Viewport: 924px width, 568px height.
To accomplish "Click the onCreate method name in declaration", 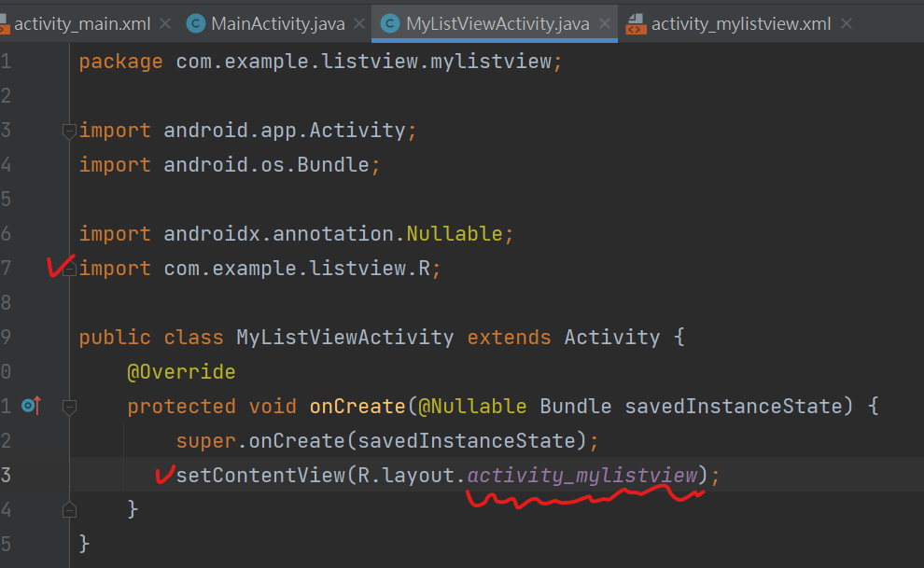I will tap(357, 406).
